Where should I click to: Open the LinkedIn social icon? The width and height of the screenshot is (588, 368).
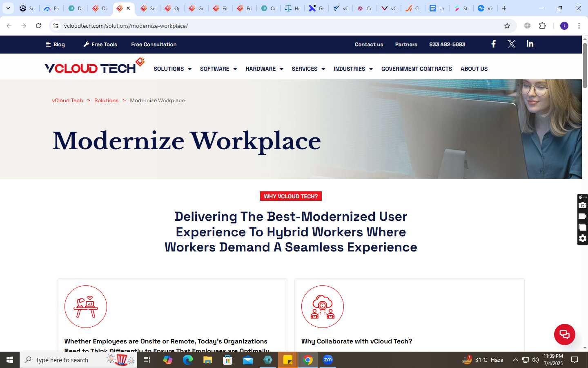[530, 44]
